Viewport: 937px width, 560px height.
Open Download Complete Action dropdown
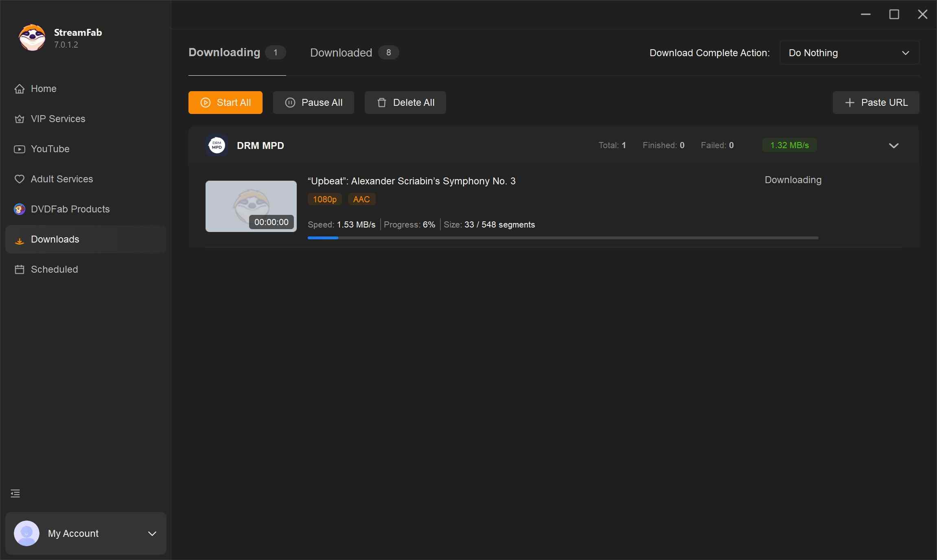click(x=849, y=53)
